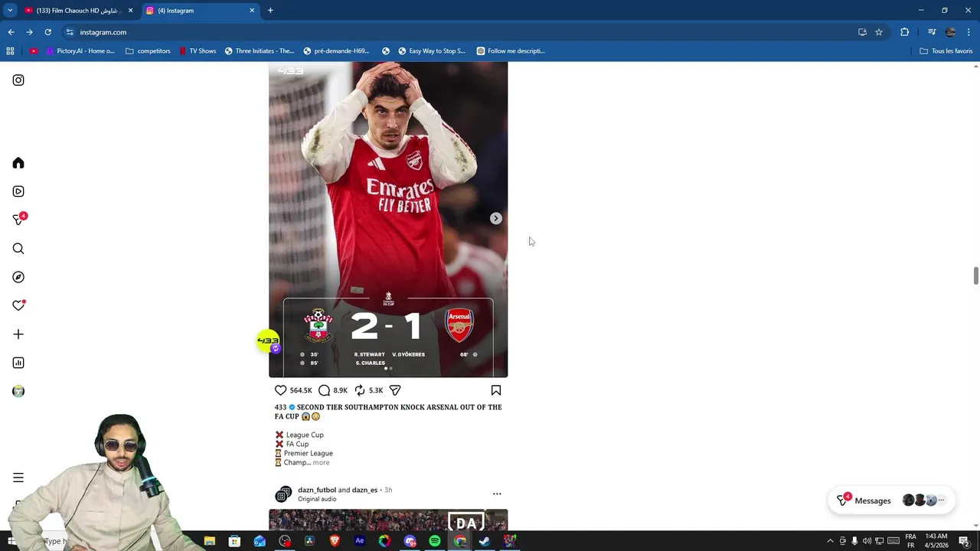
Task: Share the 433 post via send icon
Action: 395,390
